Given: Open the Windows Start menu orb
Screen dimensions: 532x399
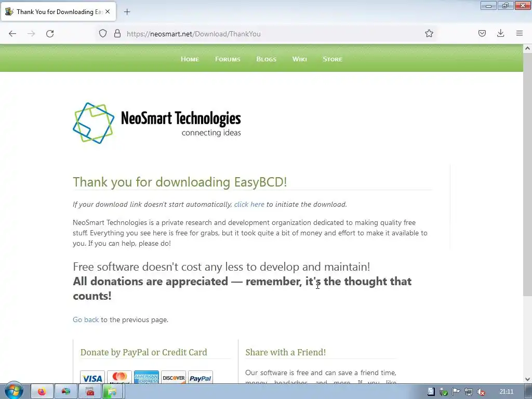Looking at the screenshot, I should coord(14,392).
